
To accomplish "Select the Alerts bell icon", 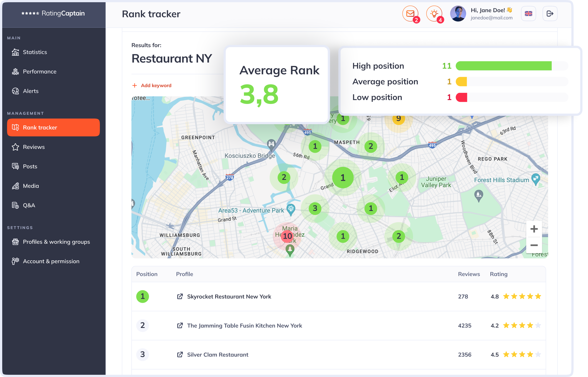I will (16, 90).
